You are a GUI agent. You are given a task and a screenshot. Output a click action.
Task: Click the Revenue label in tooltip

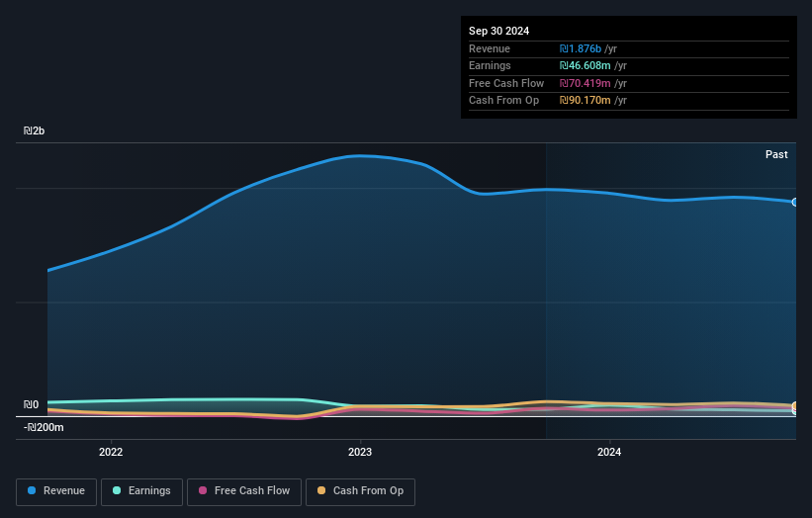point(490,48)
